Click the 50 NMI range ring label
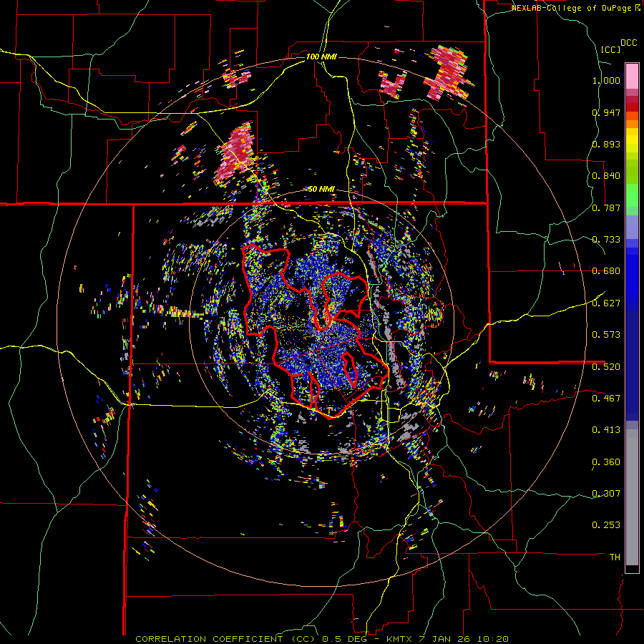Screen dimensions: 644x644 [x=321, y=189]
